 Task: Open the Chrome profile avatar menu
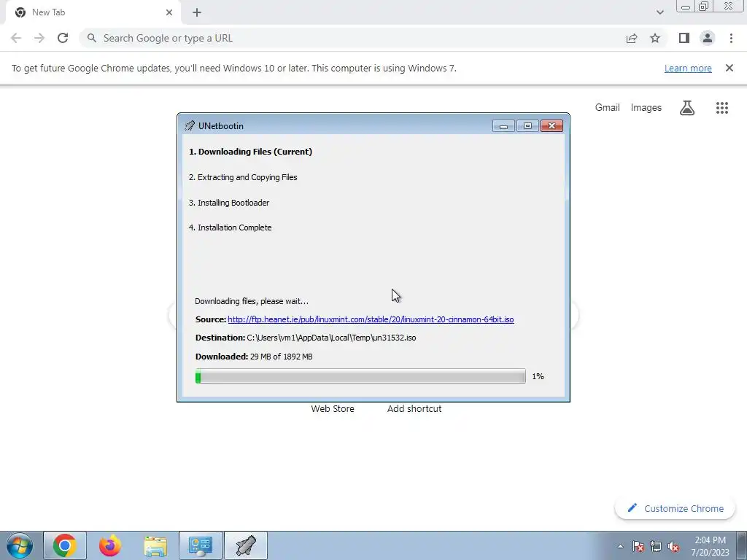(x=708, y=38)
